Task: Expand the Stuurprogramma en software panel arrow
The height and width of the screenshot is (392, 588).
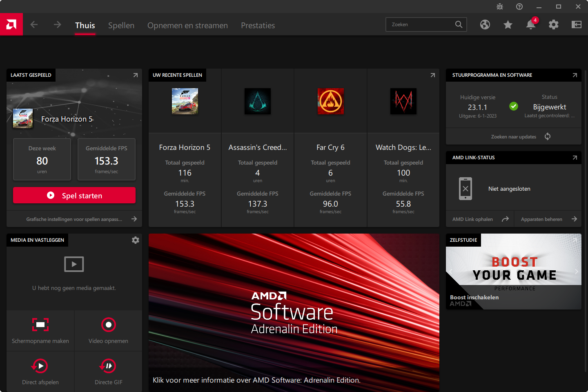Action: pos(575,75)
